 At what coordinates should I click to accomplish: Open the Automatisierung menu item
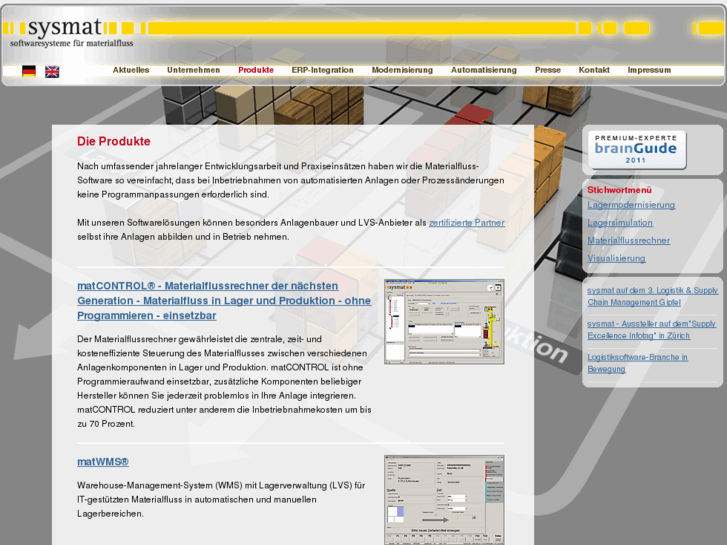tap(484, 70)
